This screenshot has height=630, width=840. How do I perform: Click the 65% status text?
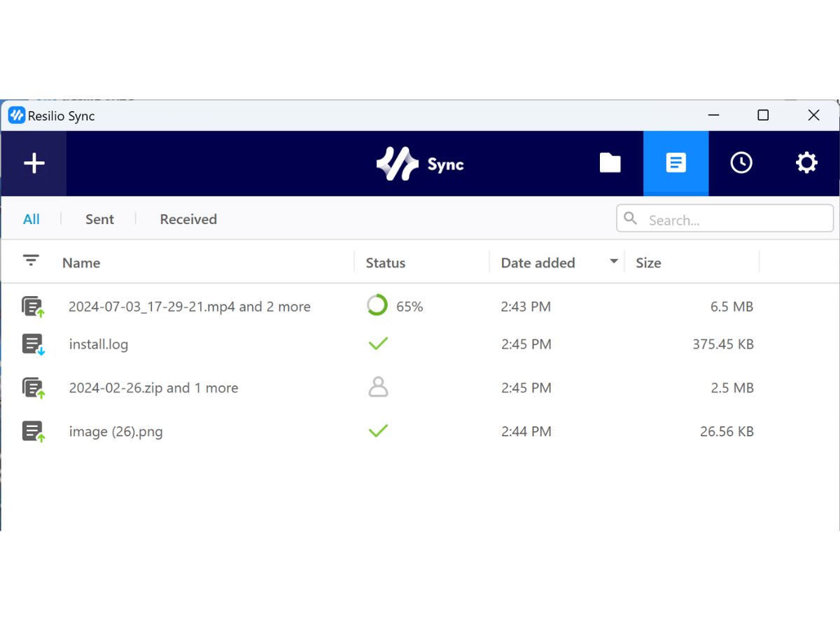click(x=409, y=307)
